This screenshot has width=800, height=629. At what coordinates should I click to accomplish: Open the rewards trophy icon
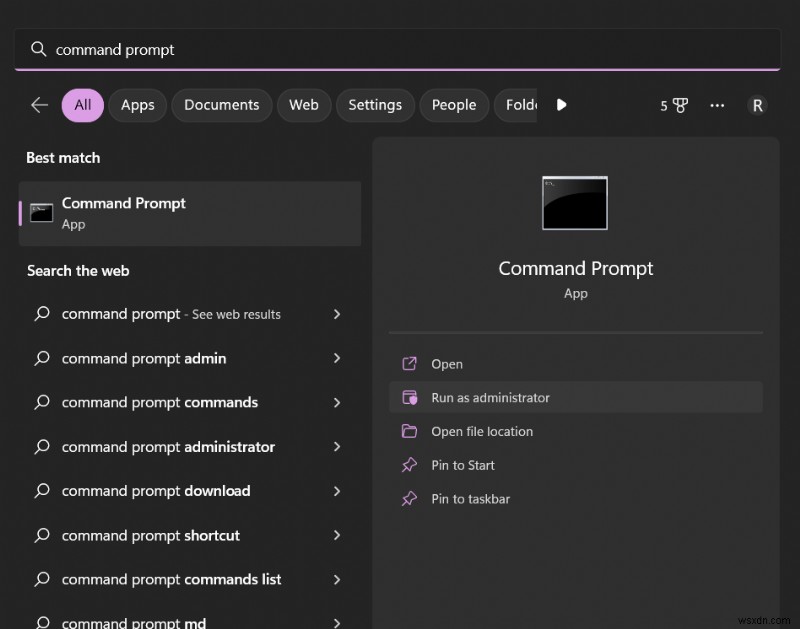680,106
